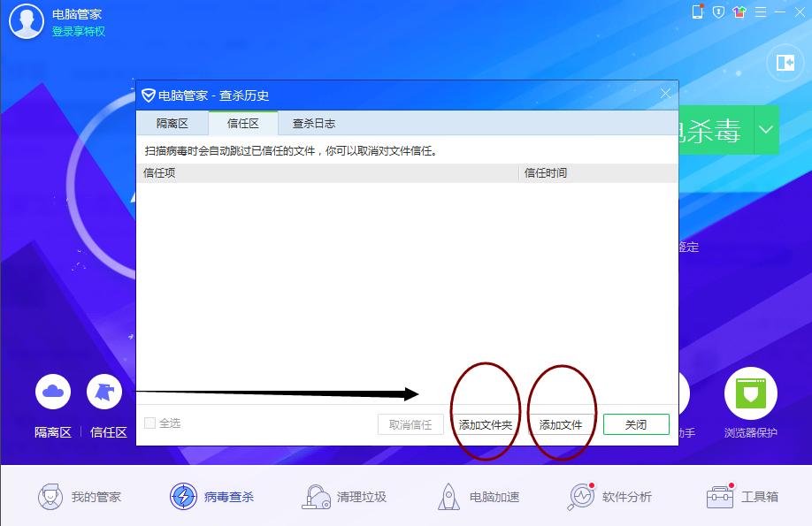Switch to the 隔离区 tab
This screenshot has width=812, height=526.
[172, 124]
